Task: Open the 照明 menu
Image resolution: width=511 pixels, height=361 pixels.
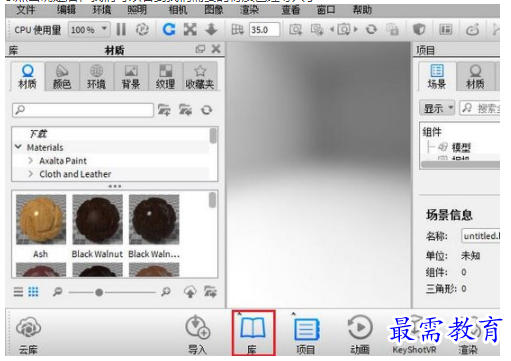Action: (137, 10)
